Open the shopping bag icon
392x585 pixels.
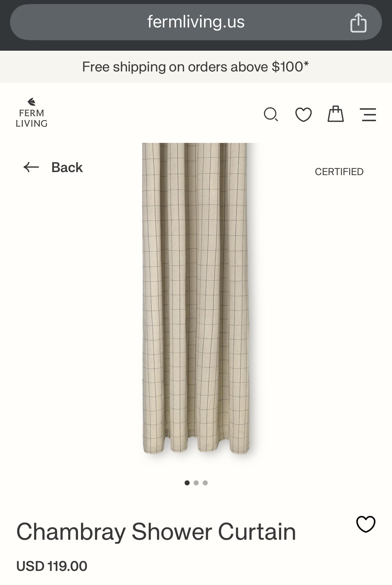(335, 114)
